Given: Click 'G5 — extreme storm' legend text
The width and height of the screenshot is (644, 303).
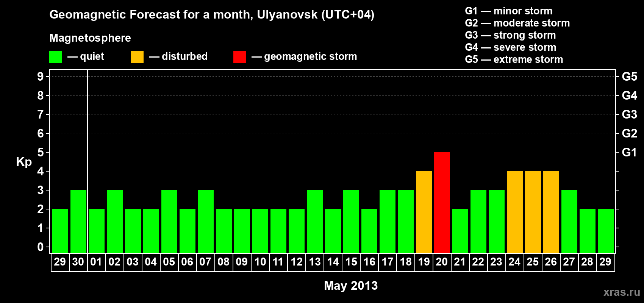Looking at the screenshot, I should [x=514, y=59].
